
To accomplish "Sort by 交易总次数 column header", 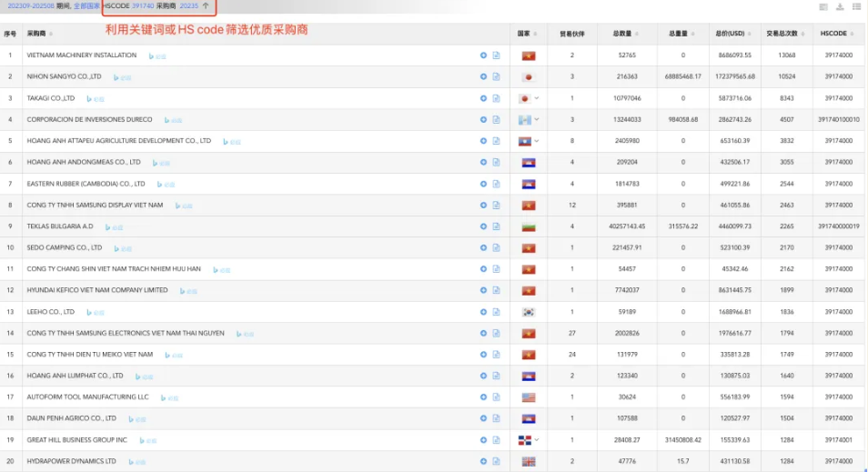I will pos(782,34).
